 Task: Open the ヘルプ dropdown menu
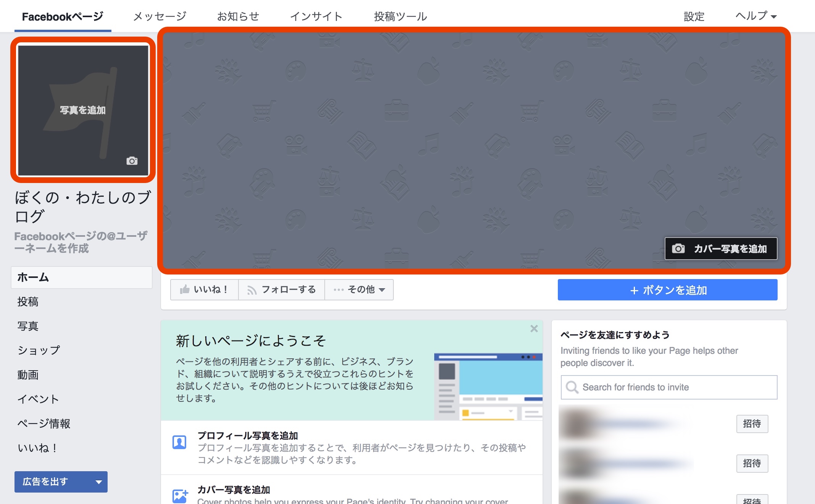pos(756,16)
